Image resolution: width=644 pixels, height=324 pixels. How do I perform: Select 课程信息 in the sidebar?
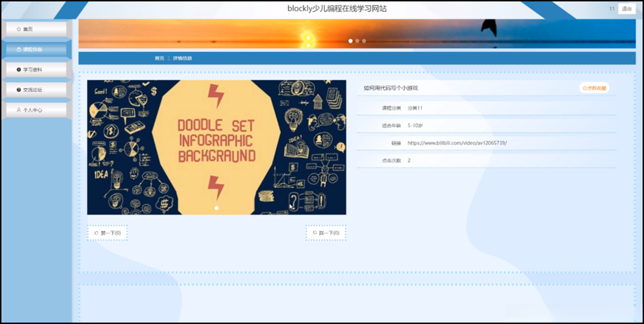[x=36, y=49]
